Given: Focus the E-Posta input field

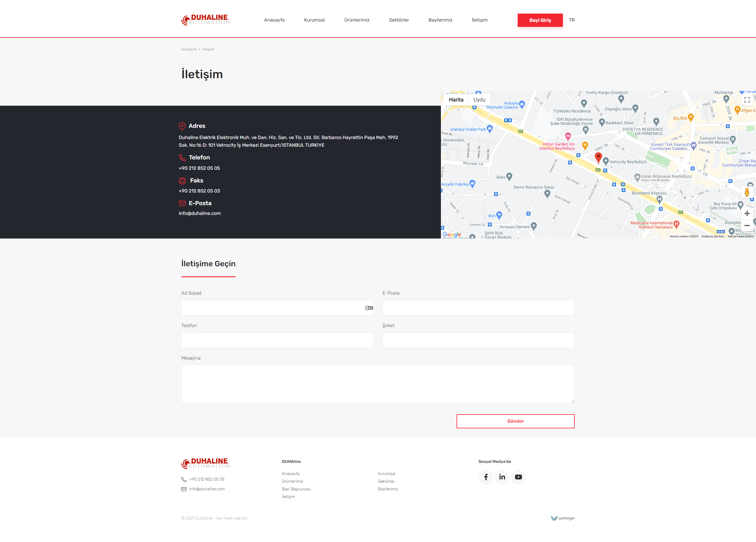Looking at the screenshot, I should [478, 308].
